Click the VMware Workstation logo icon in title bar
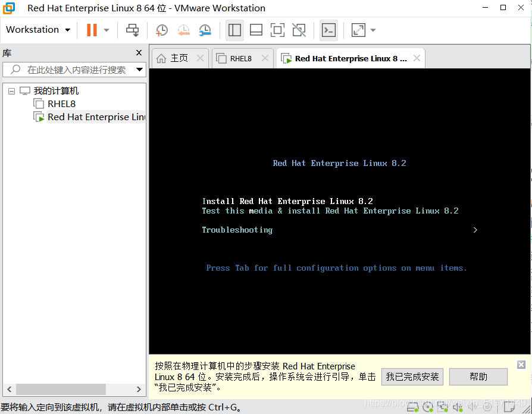 [x=9, y=8]
